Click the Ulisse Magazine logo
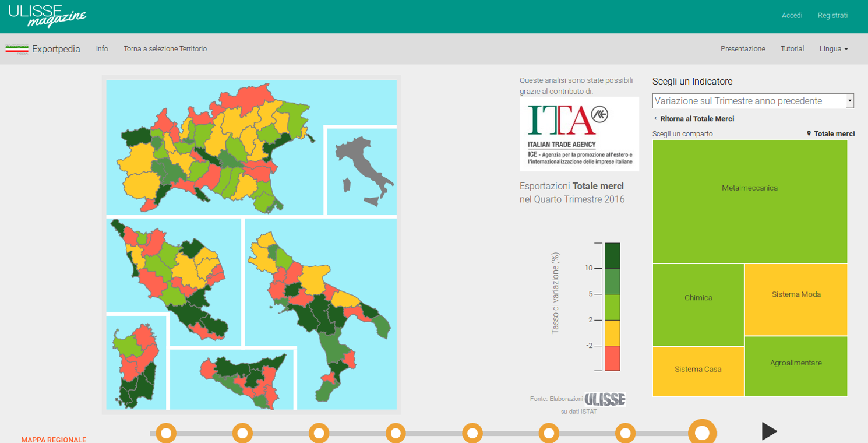 coord(47,16)
